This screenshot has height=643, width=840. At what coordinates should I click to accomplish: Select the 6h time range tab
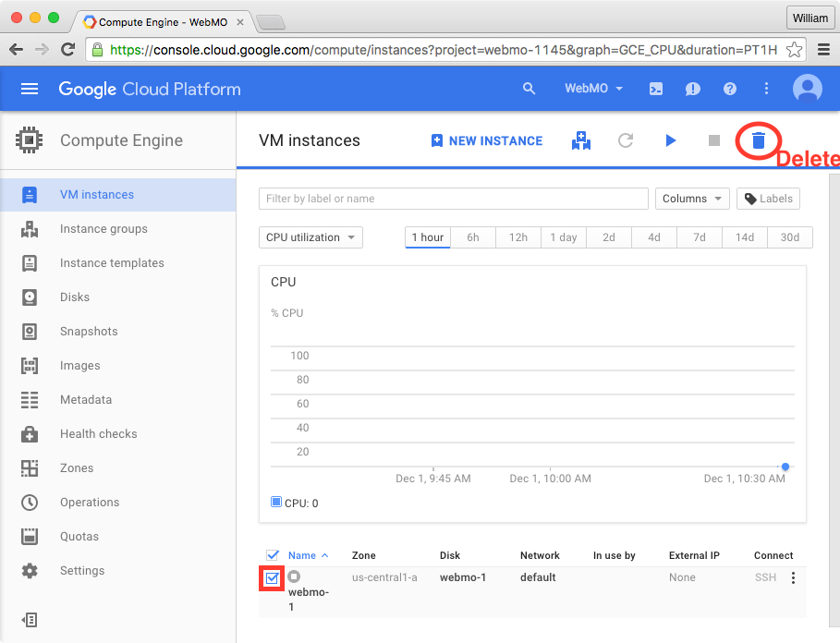(x=473, y=237)
